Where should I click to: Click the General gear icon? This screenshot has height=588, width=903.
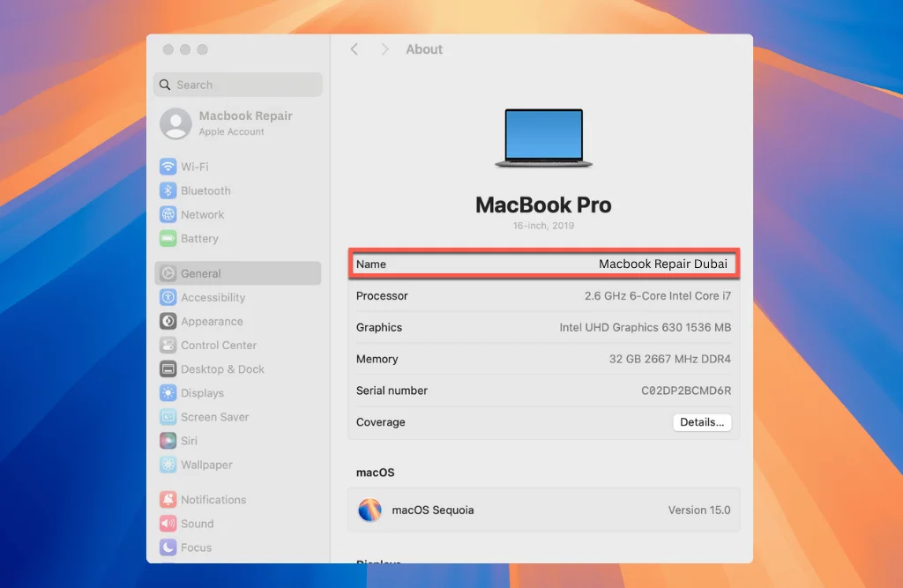pos(168,273)
